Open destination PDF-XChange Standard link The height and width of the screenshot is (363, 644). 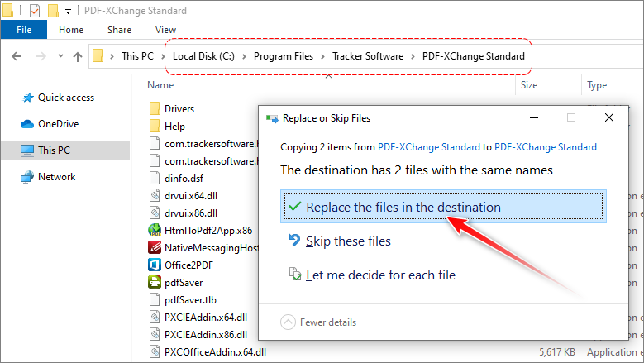pos(546,147)
